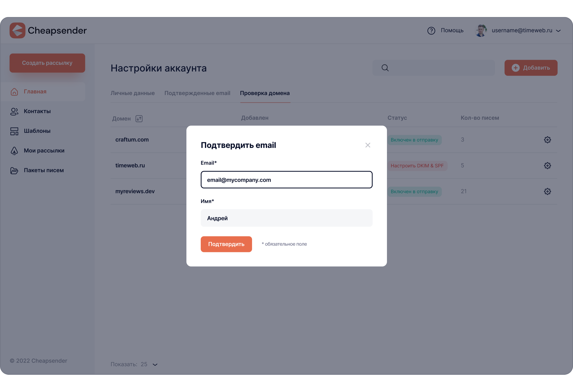Click the rocket icon beside Мои рассылки

pos(14,151)
